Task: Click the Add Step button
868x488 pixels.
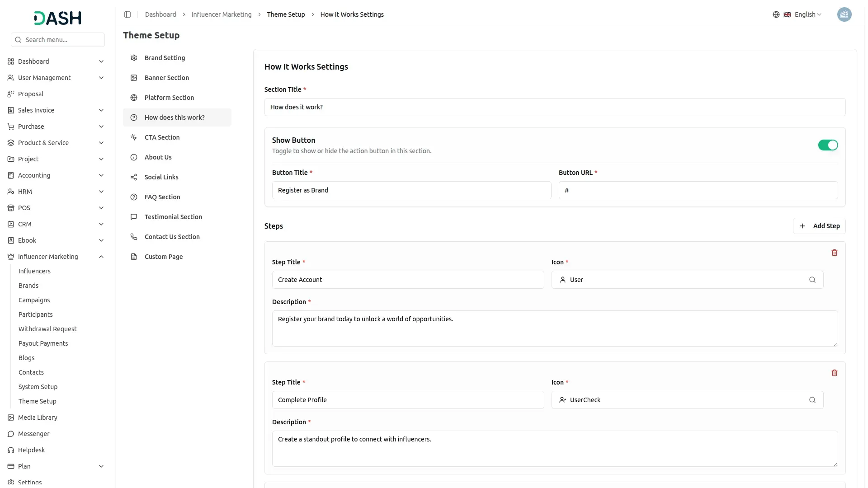Action: click(x=819, y=226)
